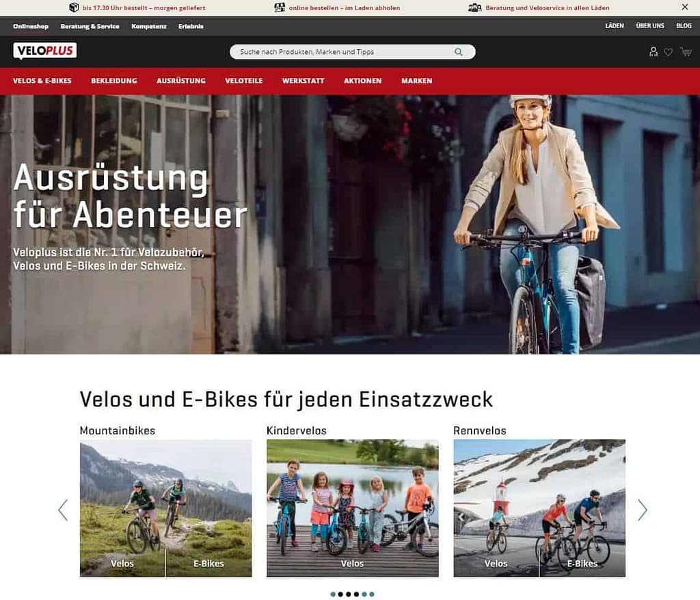Image resolution: width=700 pixels, height=600 pixels.
Task: Open E-Bikes under Rennvelos
Action: coord(582,564)
